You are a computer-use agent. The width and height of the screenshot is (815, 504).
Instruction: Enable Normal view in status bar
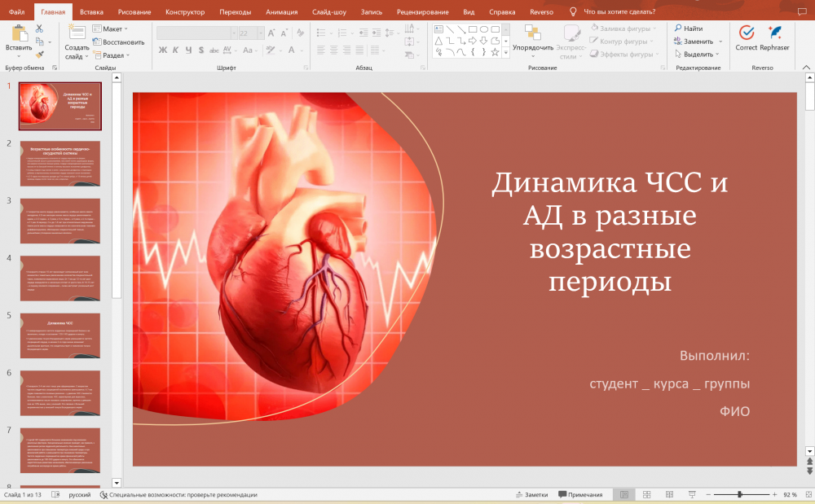623,495
